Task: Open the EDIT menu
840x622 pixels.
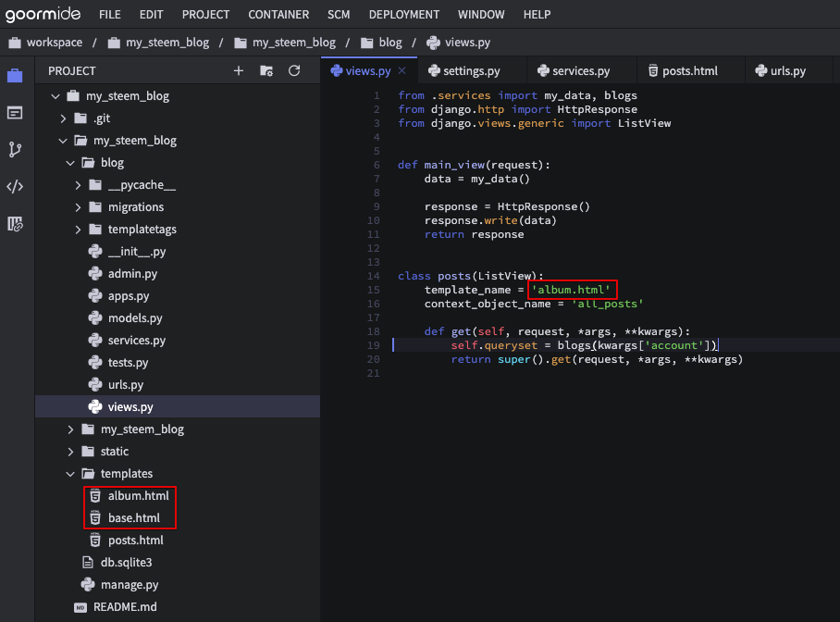Action: (151, 15)
